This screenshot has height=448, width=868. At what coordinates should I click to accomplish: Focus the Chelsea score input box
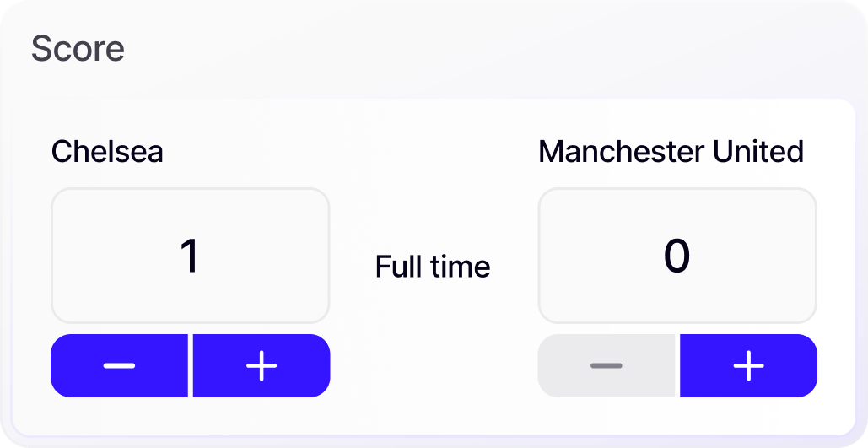(190, 256)
